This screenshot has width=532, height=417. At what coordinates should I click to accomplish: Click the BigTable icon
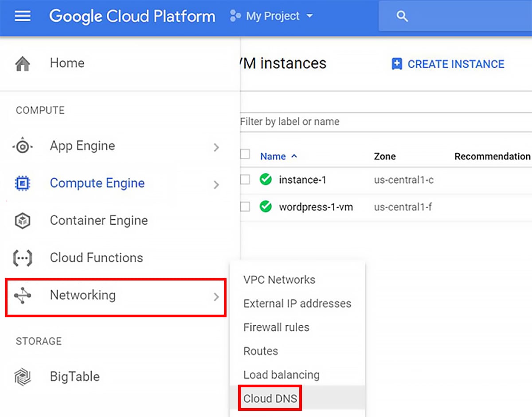pyautogui.click(x=23, y=377)
